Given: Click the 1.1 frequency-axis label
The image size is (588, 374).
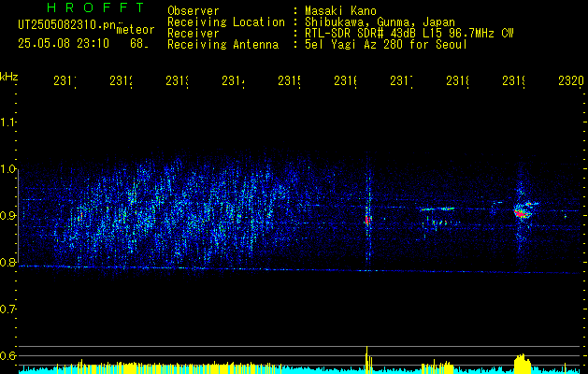Looking at the screenshot, I should (x=7, y=122).
